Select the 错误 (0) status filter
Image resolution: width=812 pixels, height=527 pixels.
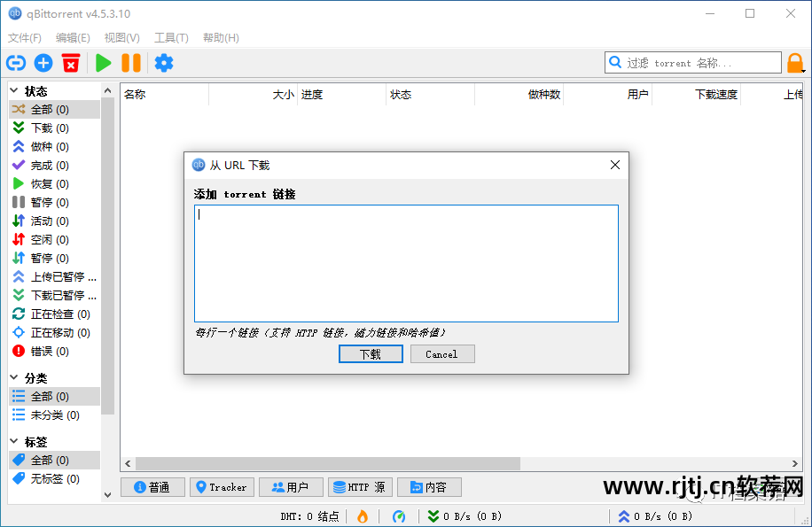coord(54,351)
